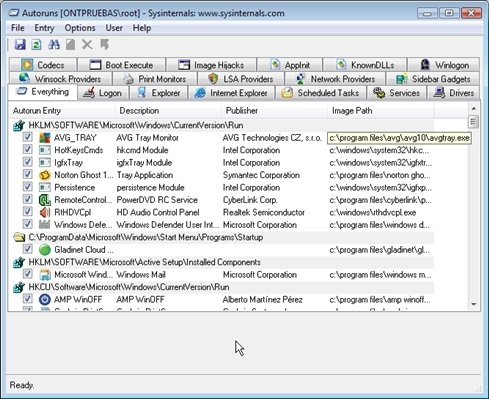Open the Print Monitors tab

coord(155,79)
